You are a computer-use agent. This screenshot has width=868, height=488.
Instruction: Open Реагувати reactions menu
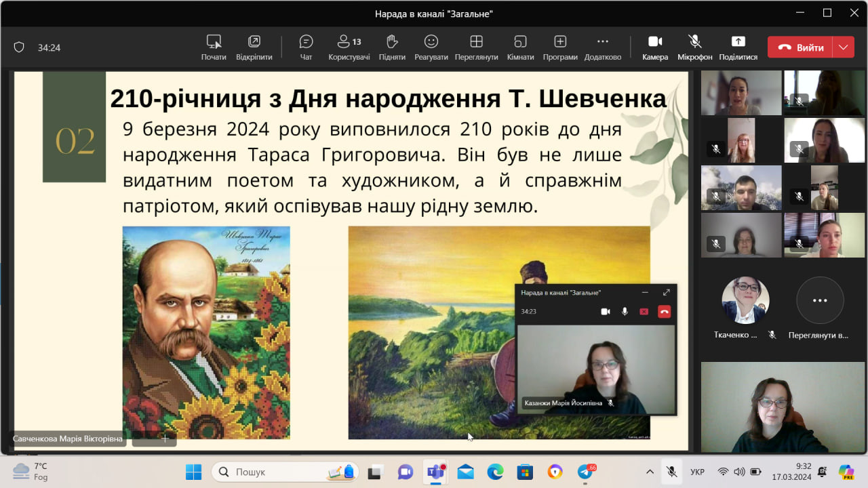[431, 47]
